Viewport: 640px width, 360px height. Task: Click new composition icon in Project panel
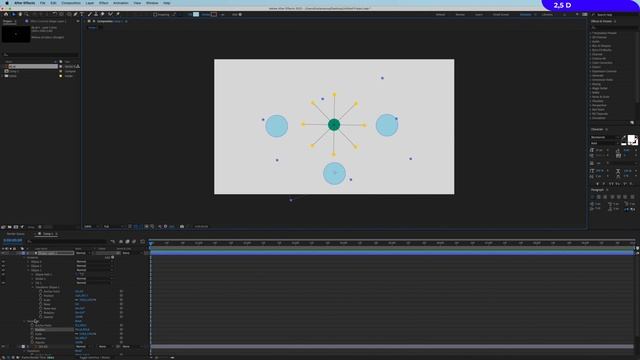coord(16,227)
